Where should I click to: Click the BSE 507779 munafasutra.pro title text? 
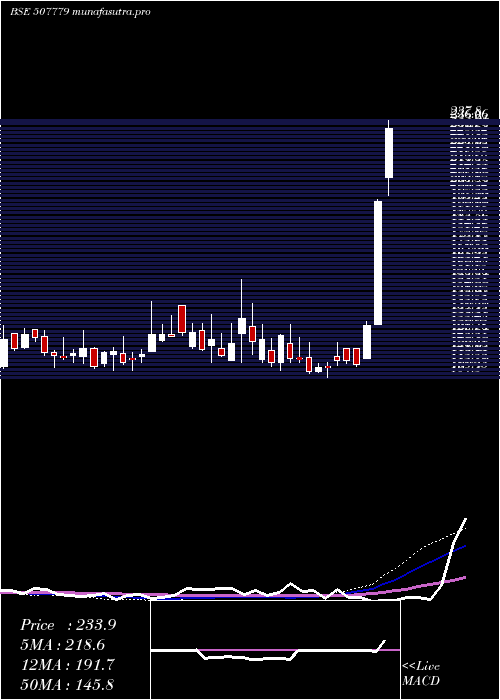[x=80, y=12]
